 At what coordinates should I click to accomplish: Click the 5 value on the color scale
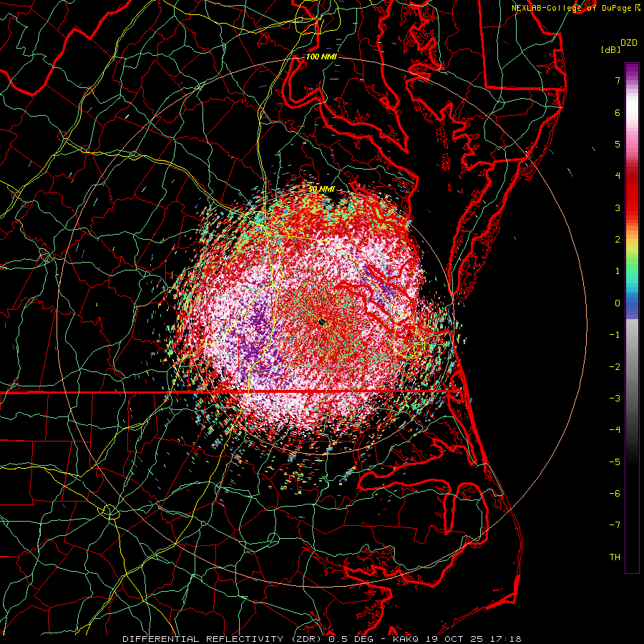618,144
